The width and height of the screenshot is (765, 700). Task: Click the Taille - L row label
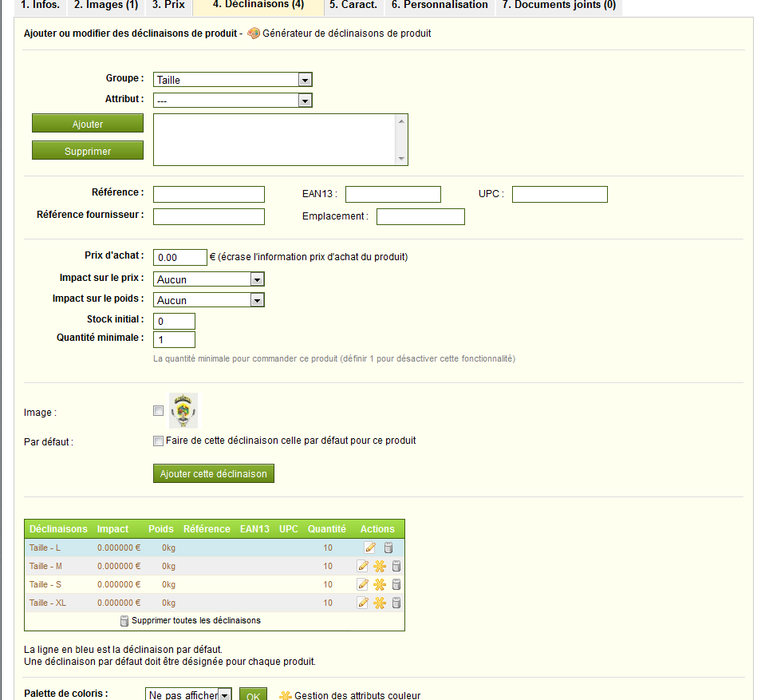pyautogui.click(x=45, y=548)
